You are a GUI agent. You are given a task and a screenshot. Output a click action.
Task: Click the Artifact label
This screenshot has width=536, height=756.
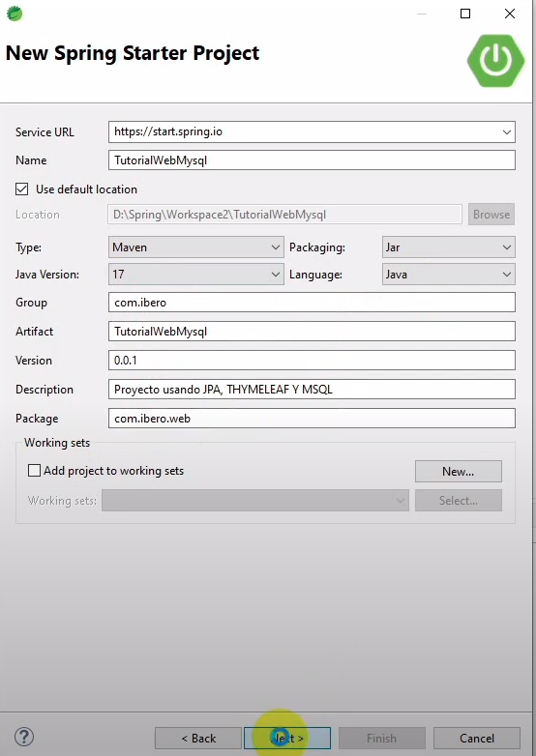click(34, 332)
